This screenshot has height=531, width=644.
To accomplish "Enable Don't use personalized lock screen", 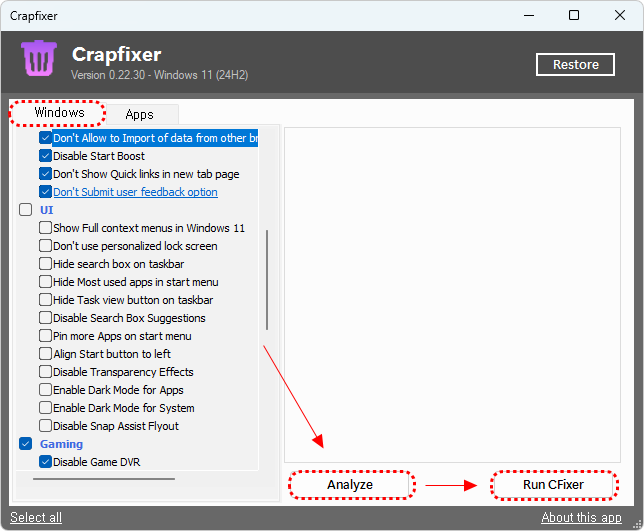I will click(x=45, y=246).
